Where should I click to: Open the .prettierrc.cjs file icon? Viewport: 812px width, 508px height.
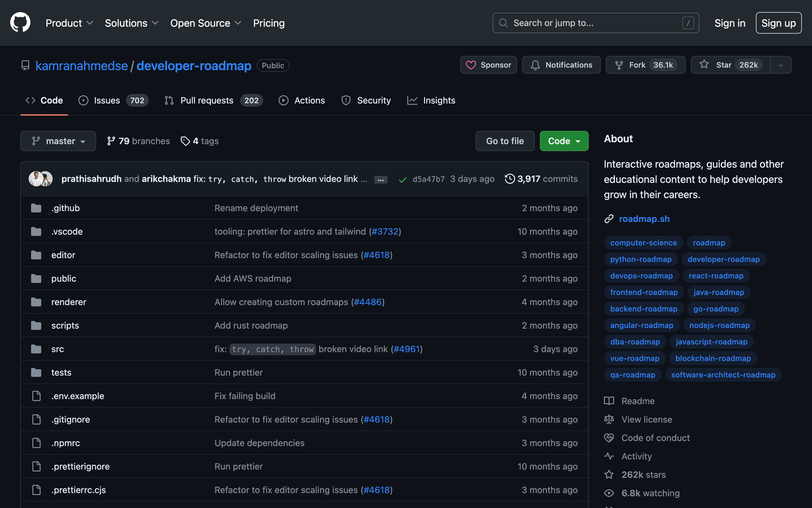tap(36, 490)
